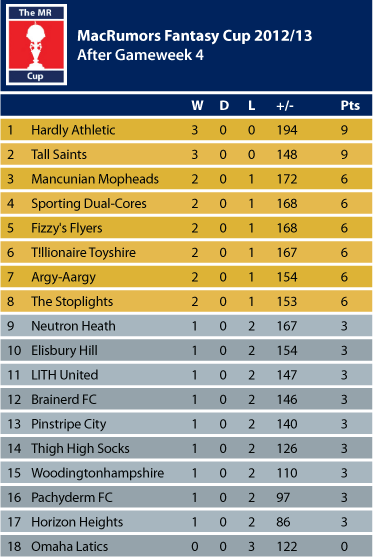Click the D column header
The image size is (373, 557).
pos(224,106)
